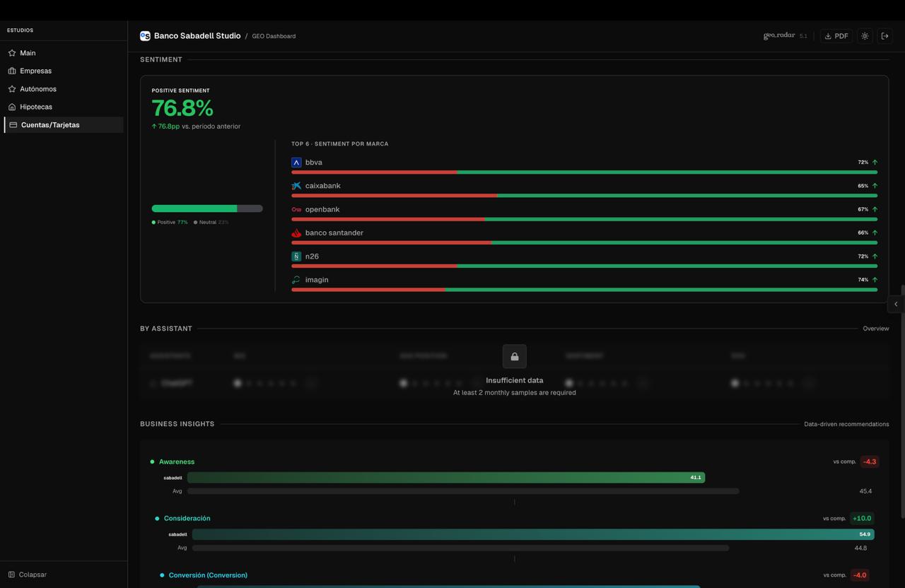Click the logout icon in header

pyautogui.click(x=884, y=36)
